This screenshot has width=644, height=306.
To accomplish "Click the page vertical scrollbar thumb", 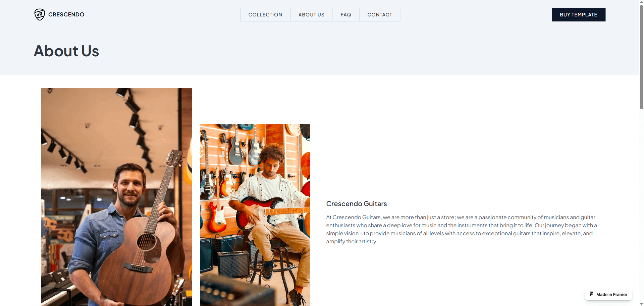I will point(641,57).
